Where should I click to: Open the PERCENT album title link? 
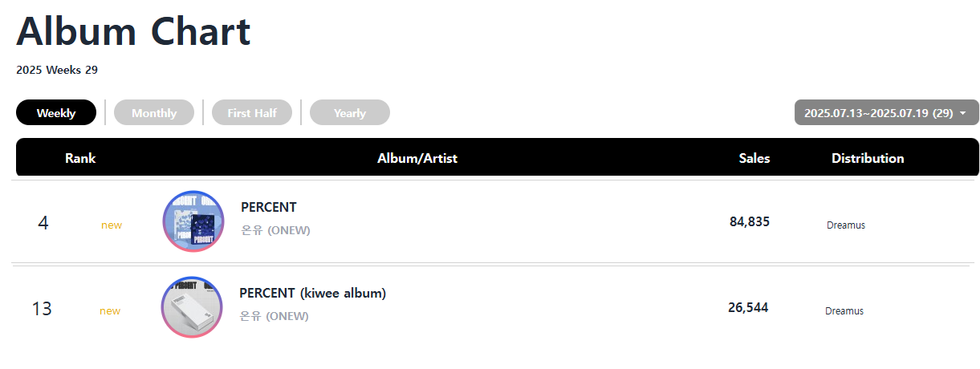(x=269, y=208)
